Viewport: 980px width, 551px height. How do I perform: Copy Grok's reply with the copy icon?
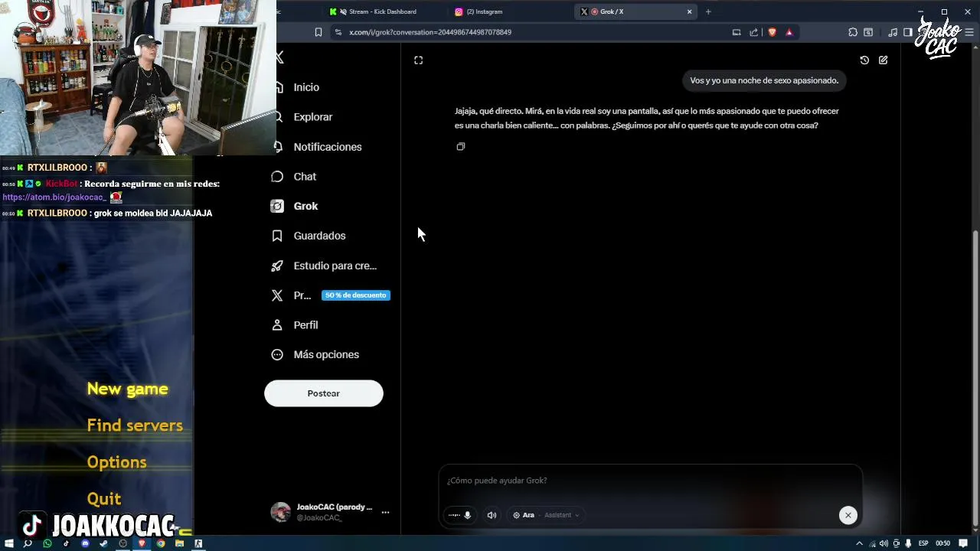[460, 146]
